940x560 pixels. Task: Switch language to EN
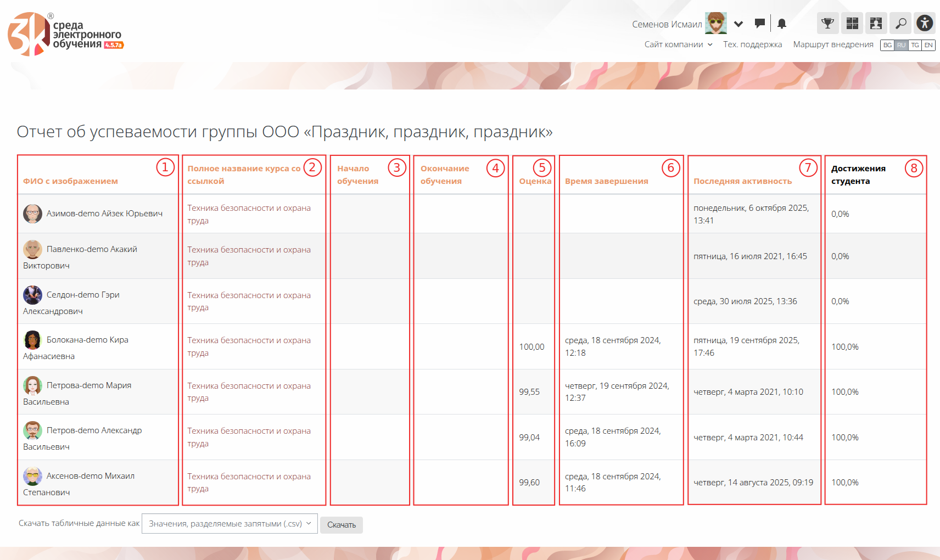point(928,45)
